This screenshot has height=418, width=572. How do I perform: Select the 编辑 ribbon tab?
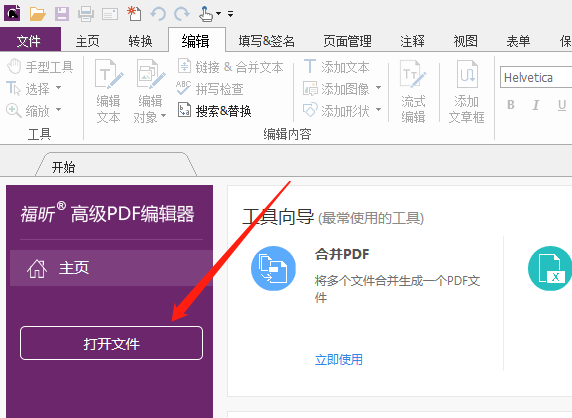(x=196, y=40)
